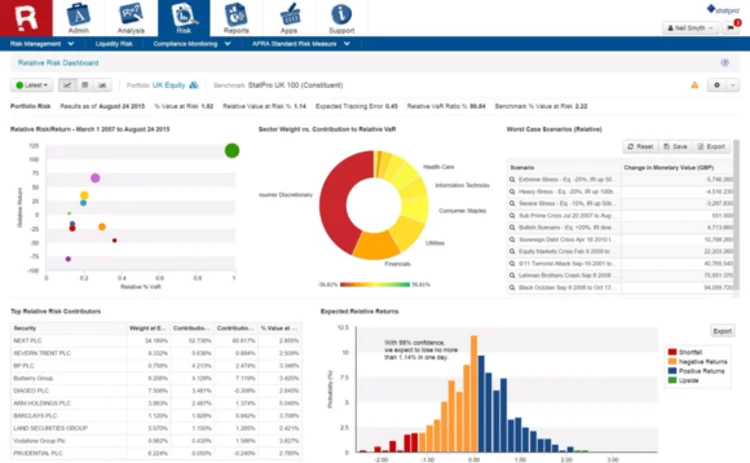Screen dimensions: 750x463
Task: Switch to table grid view toggle
Action: coord(85,85)
